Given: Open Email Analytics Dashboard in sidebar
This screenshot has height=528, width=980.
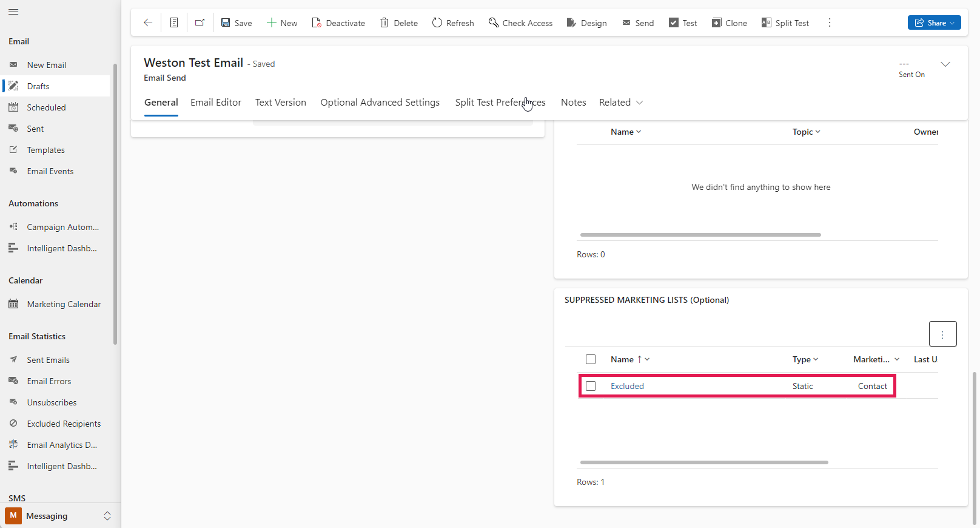Looking at the screenshot, I should [56, 445].
